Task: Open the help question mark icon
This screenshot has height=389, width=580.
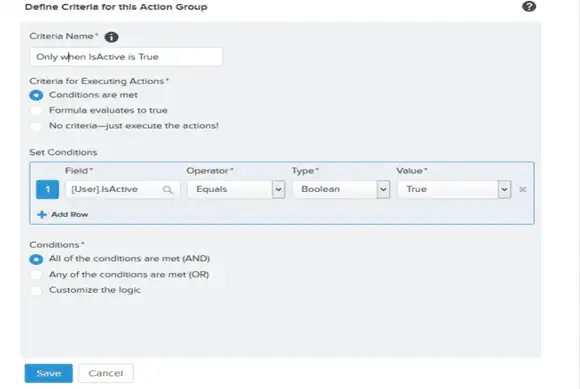Action: click(529, 7)
